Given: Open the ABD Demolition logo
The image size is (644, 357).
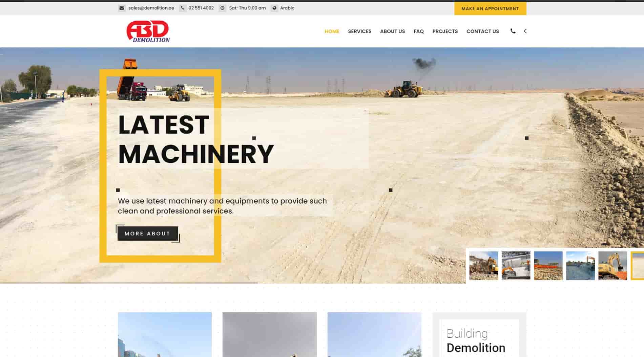Looking at the screenshot, I should pyautogui.click(x=148, y=31).
